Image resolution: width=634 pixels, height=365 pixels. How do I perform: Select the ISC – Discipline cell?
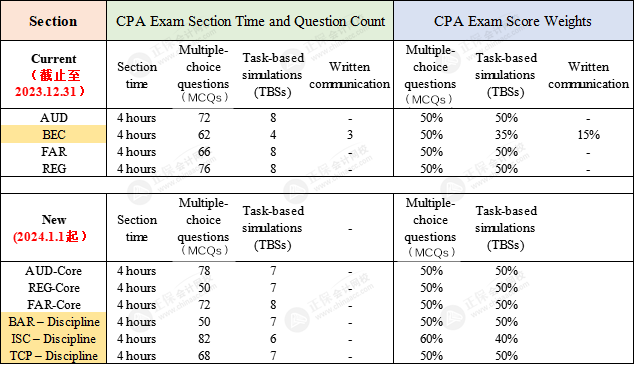point(53,339)
